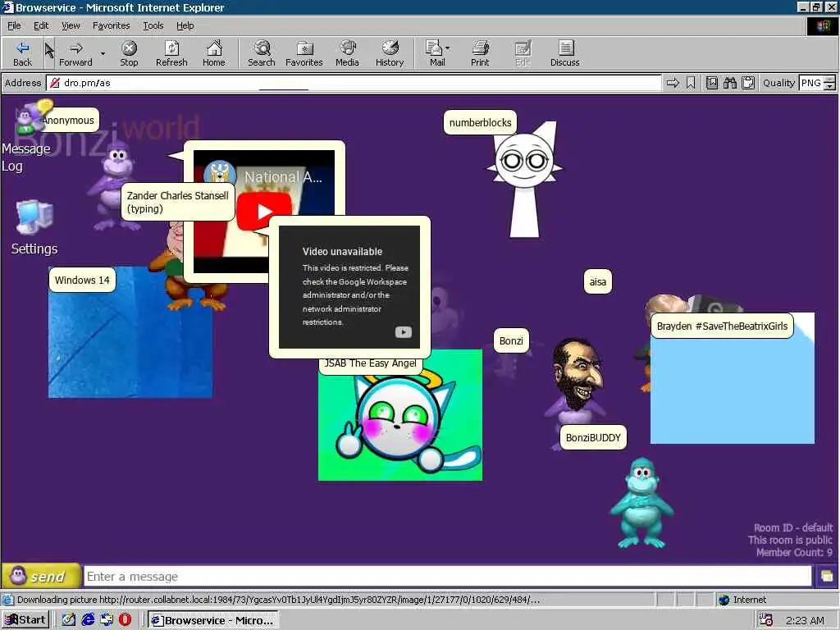Click first quick launch notepad icon
Screen dimensions: 840x630
click(x=69, y=620)
